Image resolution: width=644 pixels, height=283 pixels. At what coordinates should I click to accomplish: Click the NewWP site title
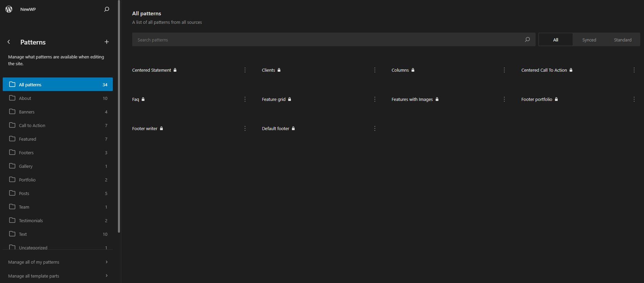pyautogui.click(x=28, y=9)
